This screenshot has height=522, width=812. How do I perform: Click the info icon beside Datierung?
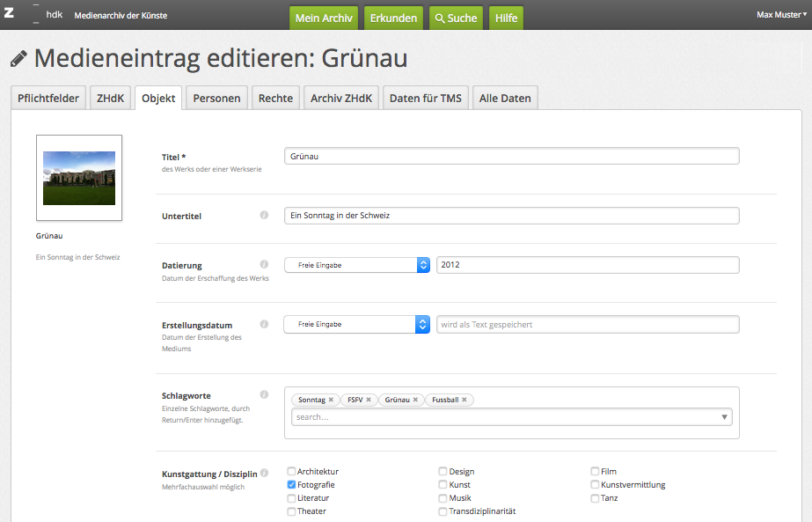pyautogui.click(x=264, y=264)
